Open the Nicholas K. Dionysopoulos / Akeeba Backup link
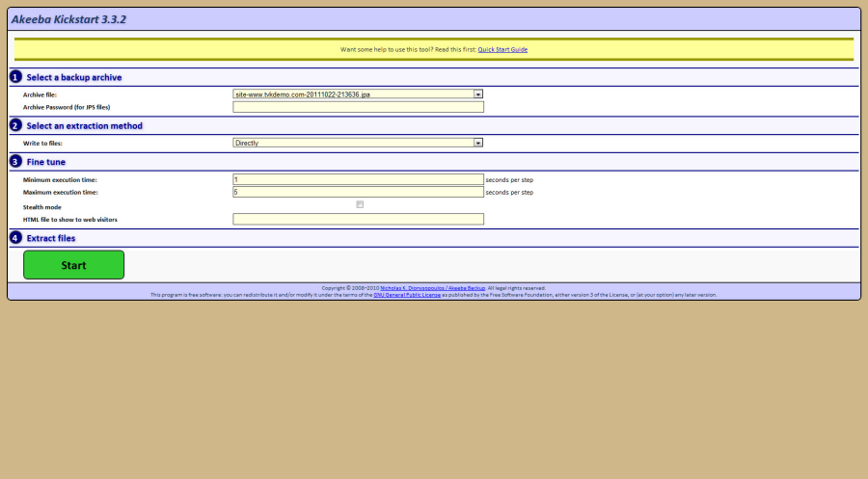Screen dimensions: 868x479 (x=432, y=288)
